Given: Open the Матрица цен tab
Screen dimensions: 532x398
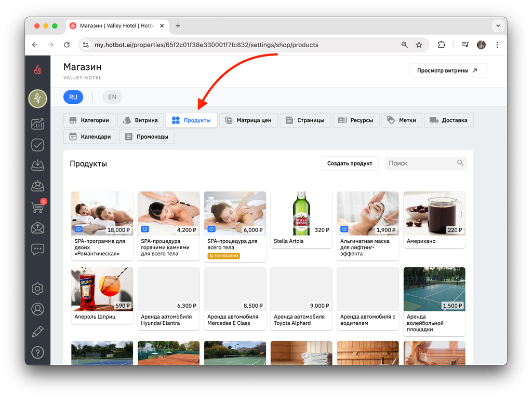Looking at the screenshot, I should click(x=248, y=120).
